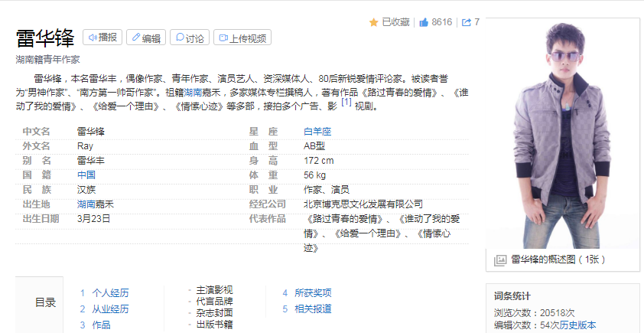
Task: Click the 白羊座 zodiac link
Action: point(317,132)
